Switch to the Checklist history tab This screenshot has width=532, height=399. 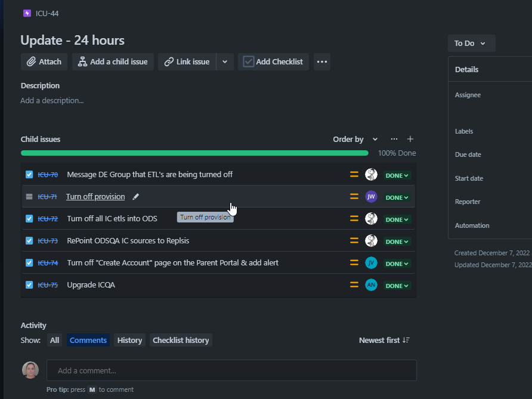point(181,340)
